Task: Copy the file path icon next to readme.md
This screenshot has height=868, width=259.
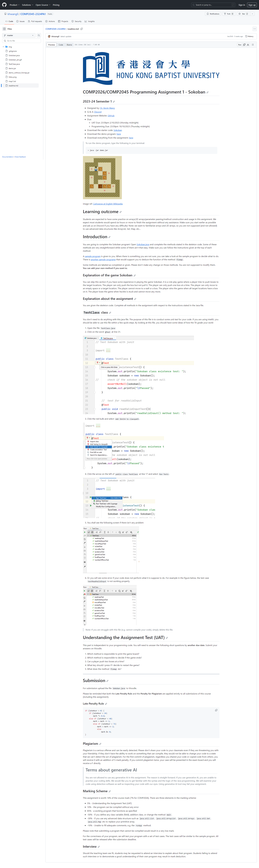Action: click(x=82, y=29)
